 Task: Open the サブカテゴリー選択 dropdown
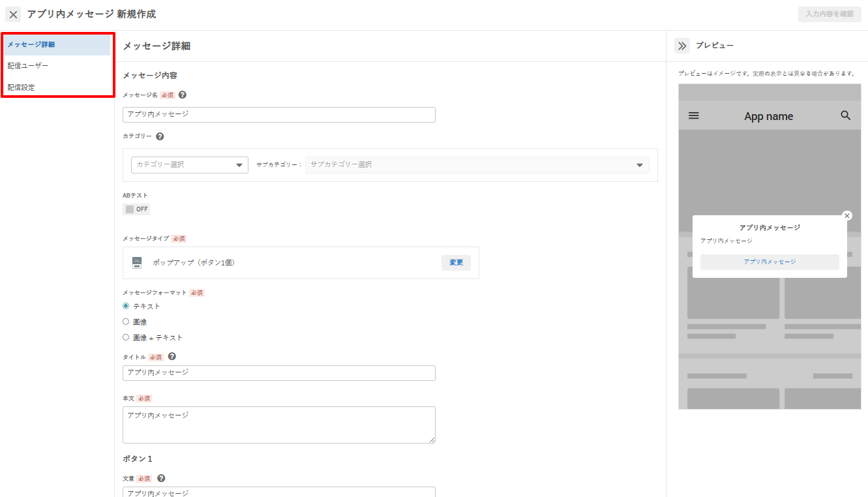click(x=477, y=165)
